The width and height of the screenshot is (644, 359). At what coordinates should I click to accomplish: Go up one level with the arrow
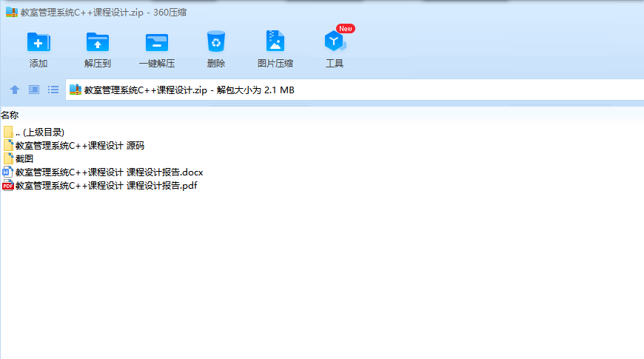pos(15,90)
